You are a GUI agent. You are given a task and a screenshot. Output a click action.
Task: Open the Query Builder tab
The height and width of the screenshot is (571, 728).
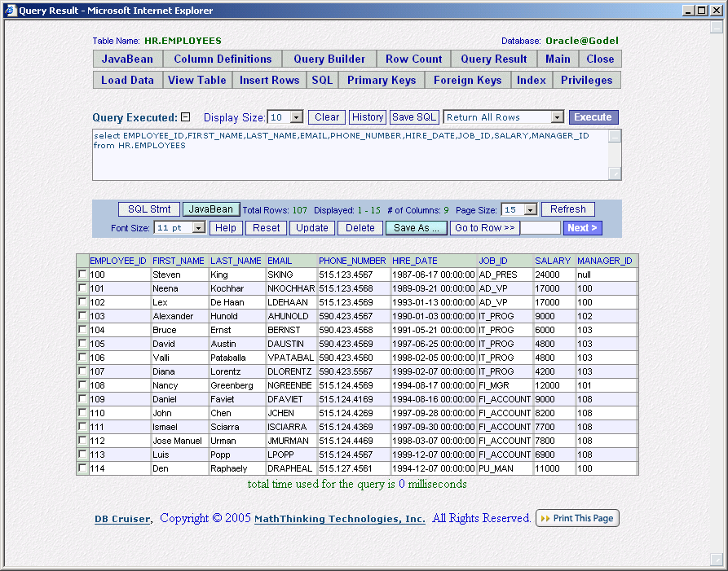coord(329,59)
